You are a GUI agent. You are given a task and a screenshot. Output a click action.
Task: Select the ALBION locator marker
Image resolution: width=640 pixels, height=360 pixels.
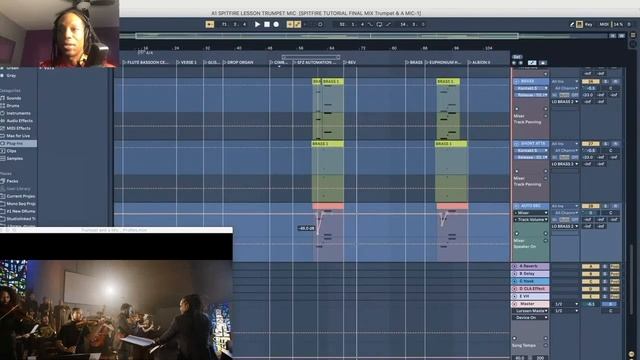479,62
